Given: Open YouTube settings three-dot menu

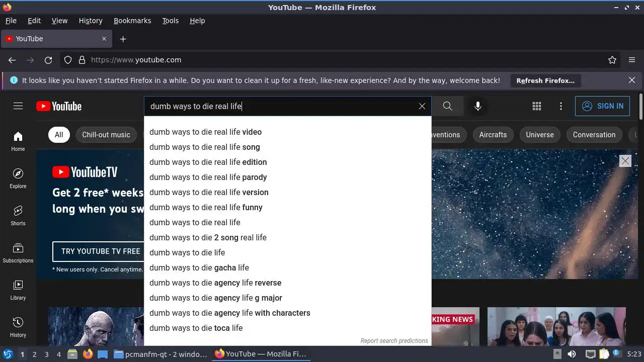Looking at the screenshot, I should click(x=561, y=106).
